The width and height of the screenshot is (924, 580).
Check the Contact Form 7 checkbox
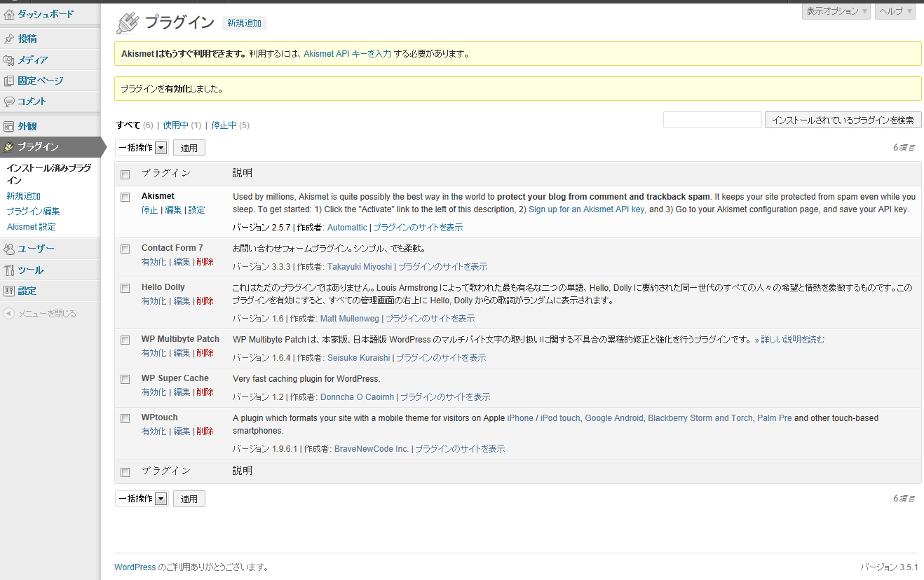point(125,249)
